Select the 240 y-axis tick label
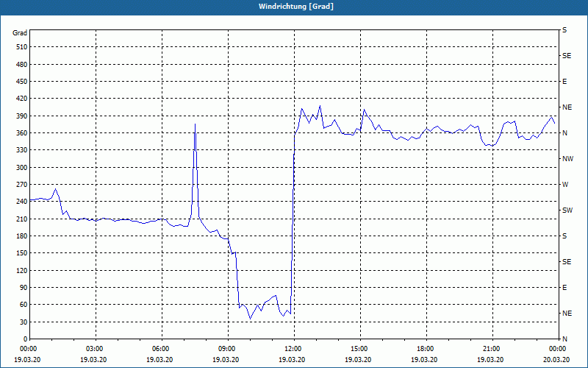Image resolution: width=588 pixels, height=368 pixels. [22, 202]
